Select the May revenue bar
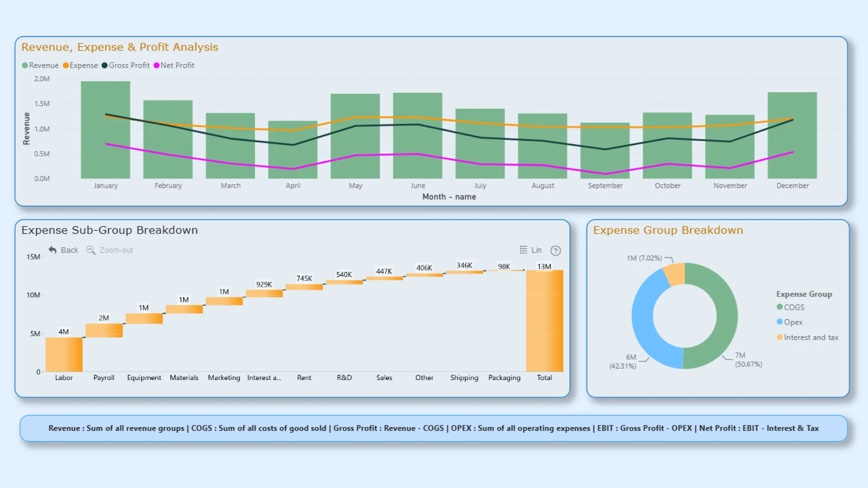Screen dimensions: 868x488 pyautogui.click(x=355, y=136)
